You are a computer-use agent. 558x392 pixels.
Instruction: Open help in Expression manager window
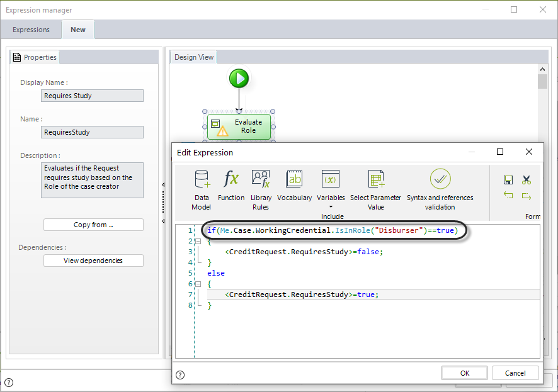[x=9, y=383]
